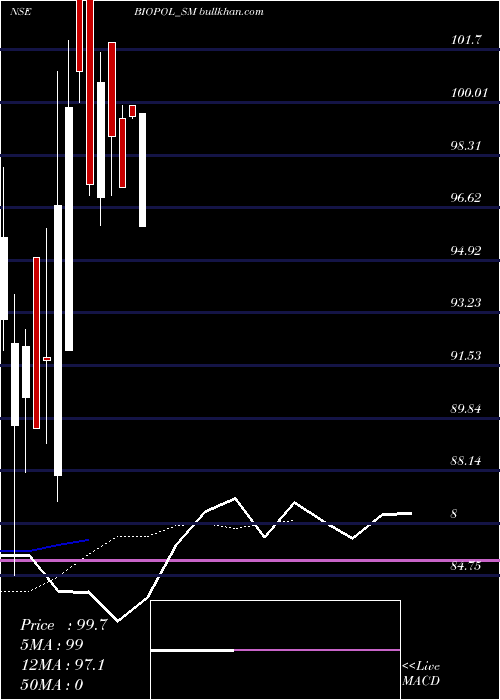Click the 96.62 price axis label

[466, 198]
